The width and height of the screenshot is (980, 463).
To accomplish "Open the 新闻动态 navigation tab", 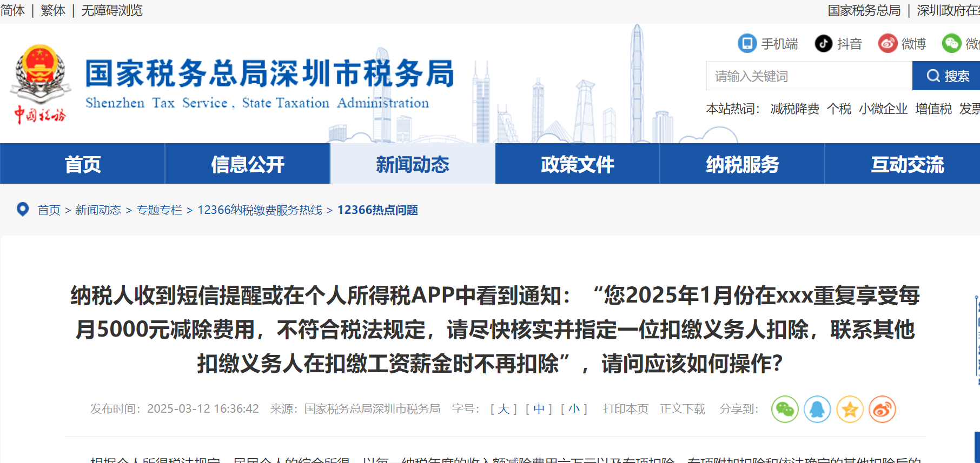I will coord(413,164).
